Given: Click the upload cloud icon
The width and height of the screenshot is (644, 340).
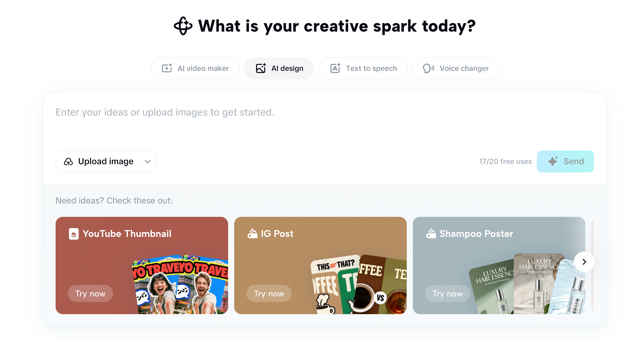Looking at the screenshot, I should (68, 161).
